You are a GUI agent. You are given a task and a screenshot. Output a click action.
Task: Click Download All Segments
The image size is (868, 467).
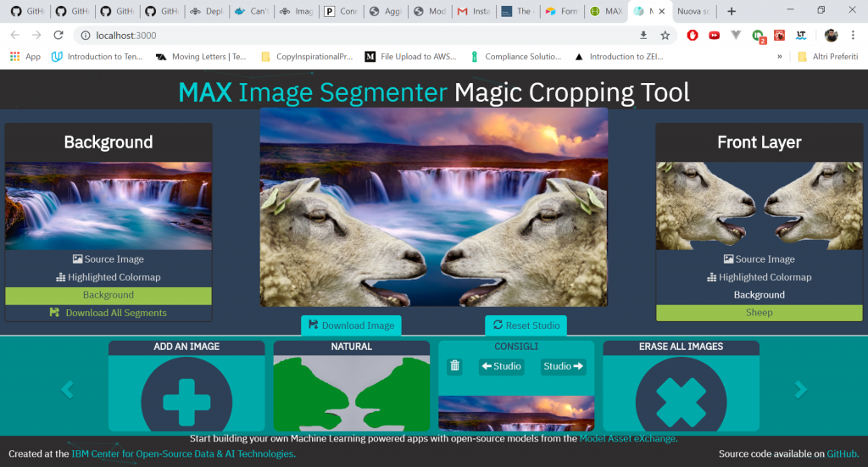point(108,313)
